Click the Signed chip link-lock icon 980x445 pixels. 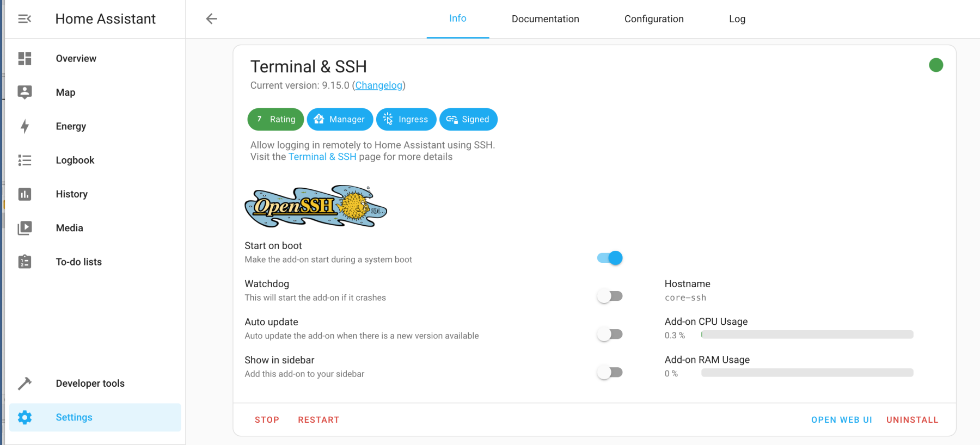452,119
